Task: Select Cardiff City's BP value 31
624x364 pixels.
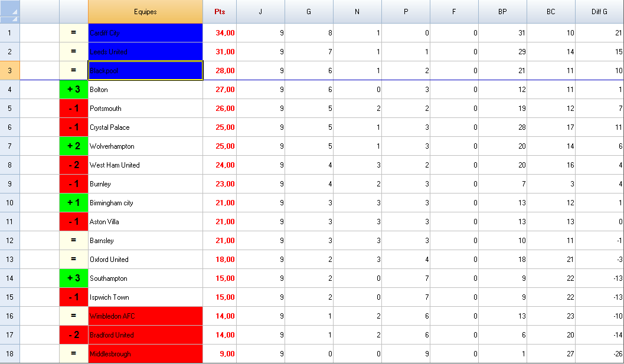Action: click(x=502, y=32)
